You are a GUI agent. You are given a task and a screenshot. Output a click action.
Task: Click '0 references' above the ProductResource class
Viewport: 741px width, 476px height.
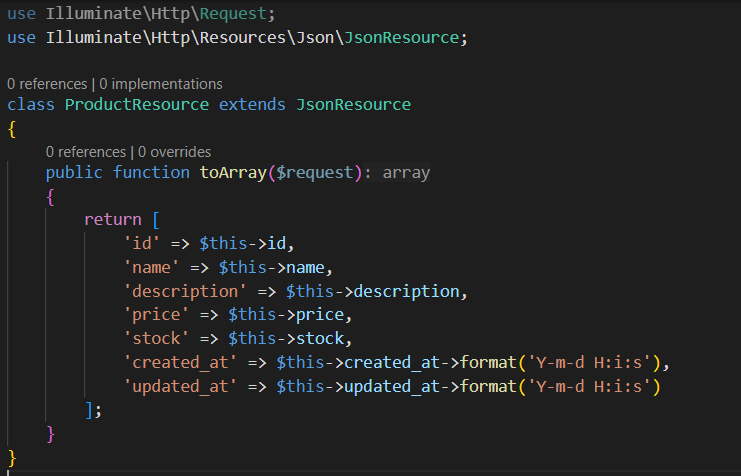[x=49, y=84]
